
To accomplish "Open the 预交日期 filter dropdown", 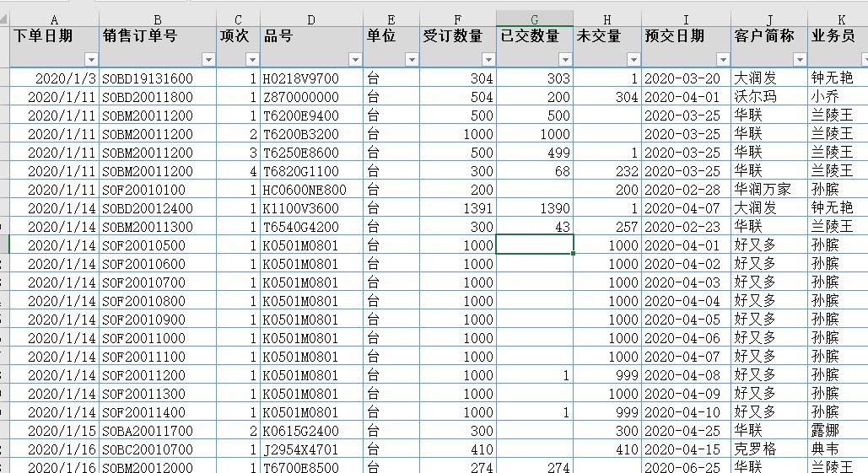I will (723, 59).
